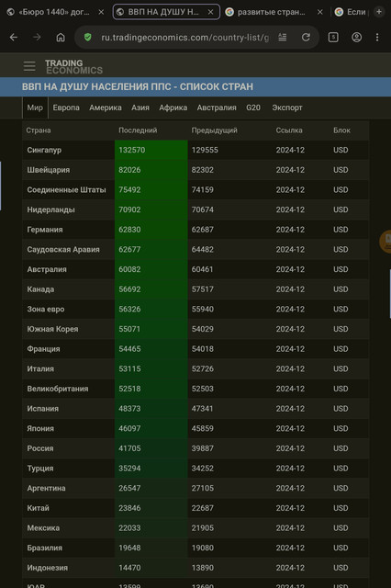Open Италия country link
Image resolution: width=391 pixels, height=588 pixels.
40,368
